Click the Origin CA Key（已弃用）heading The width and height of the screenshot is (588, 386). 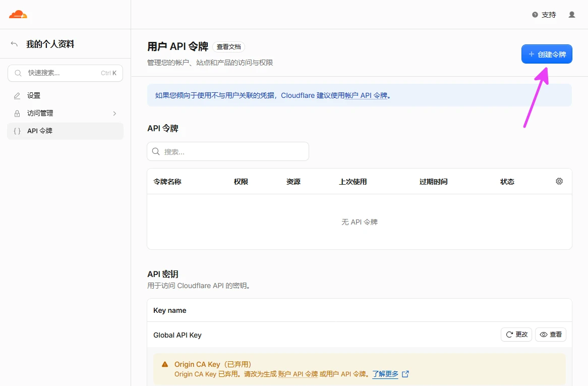(213, 364)
